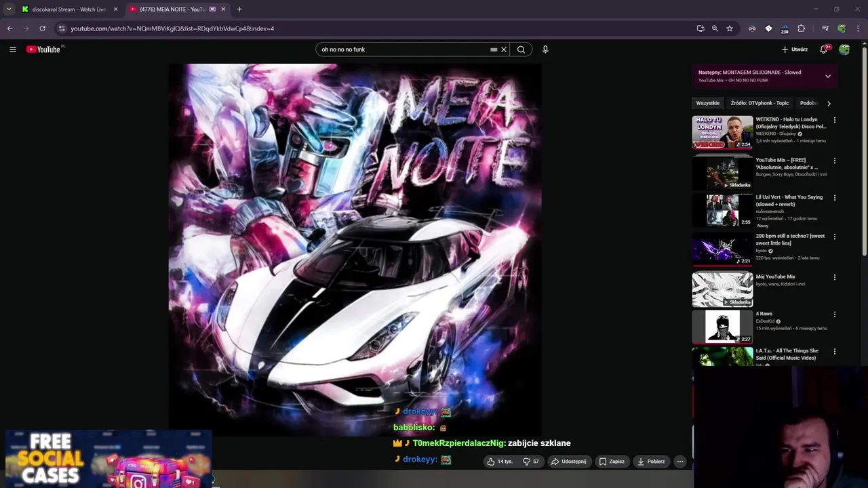Open the YouTube hamburger guide menu
This screenshot has height=488, width=868.
tap(12, 49)
